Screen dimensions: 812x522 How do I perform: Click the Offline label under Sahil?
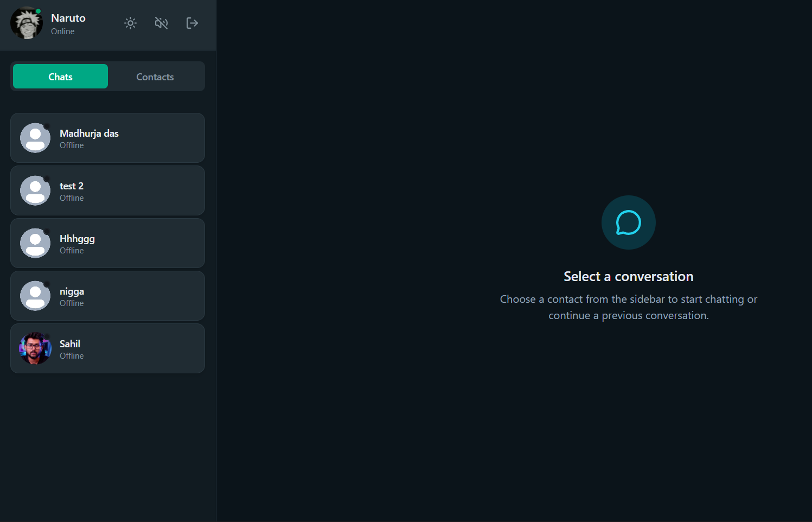72,356
